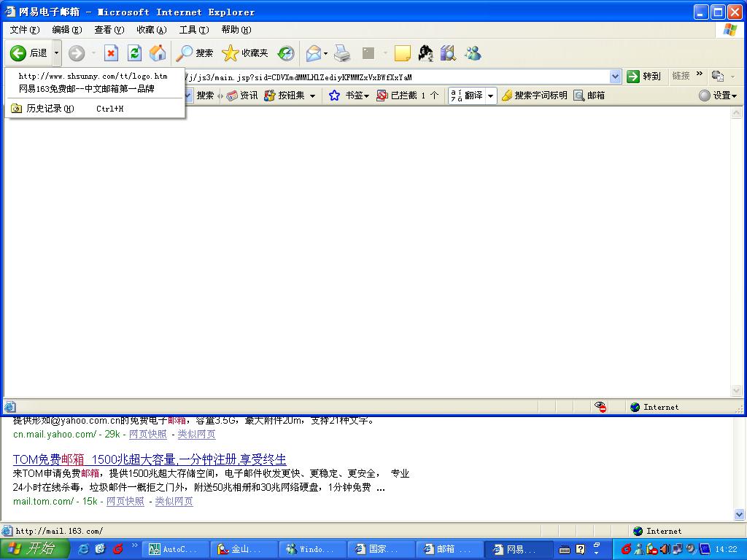Viewport: 747px width, 560px height.
Task: Click the Mail envelope toolbar icon
Action: [314, 52]
